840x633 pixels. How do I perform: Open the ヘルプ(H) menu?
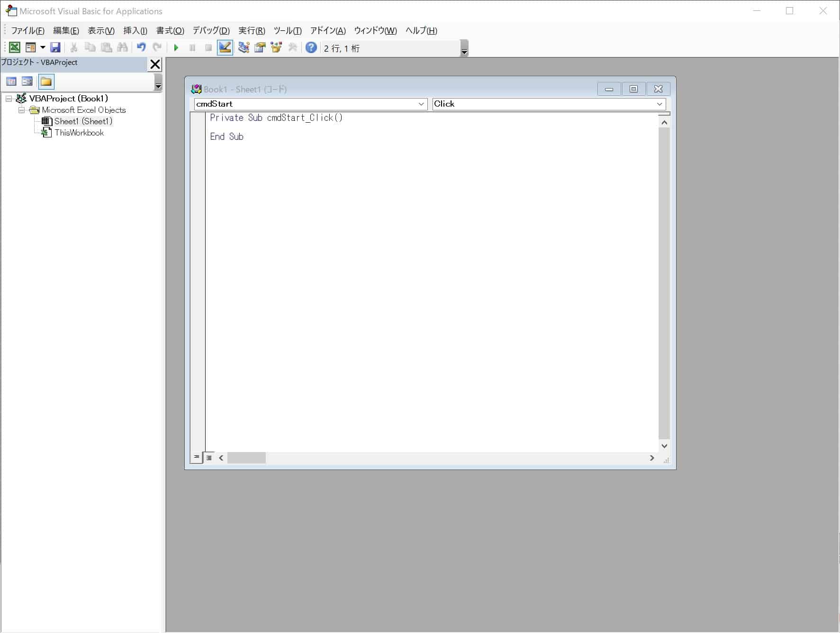point(421,31)
